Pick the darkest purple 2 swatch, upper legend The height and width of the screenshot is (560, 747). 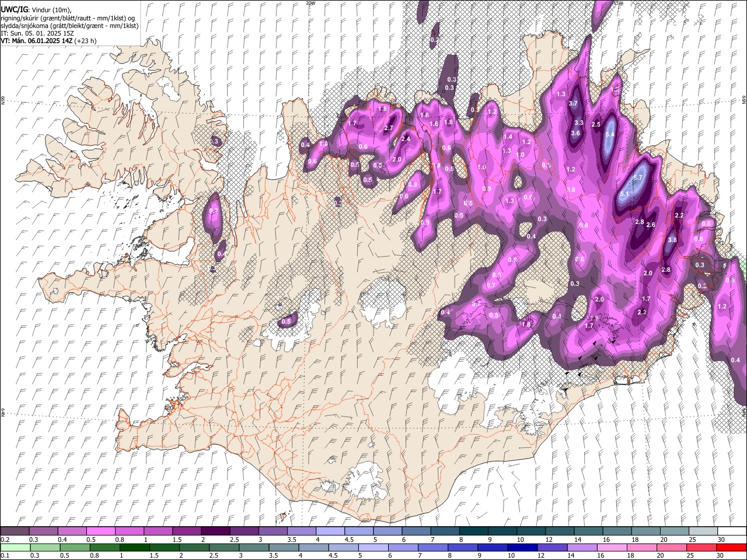tap(215, 531)
